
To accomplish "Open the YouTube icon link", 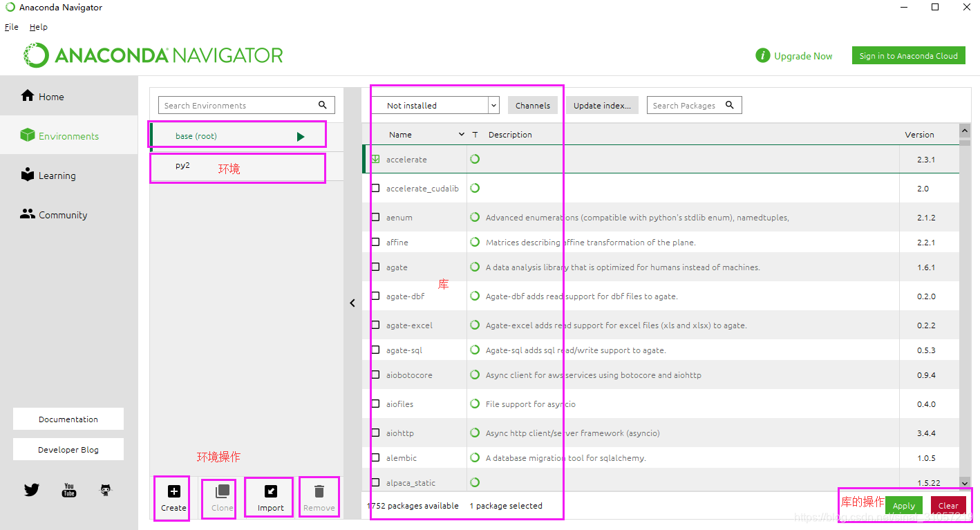I will [69, 490].
